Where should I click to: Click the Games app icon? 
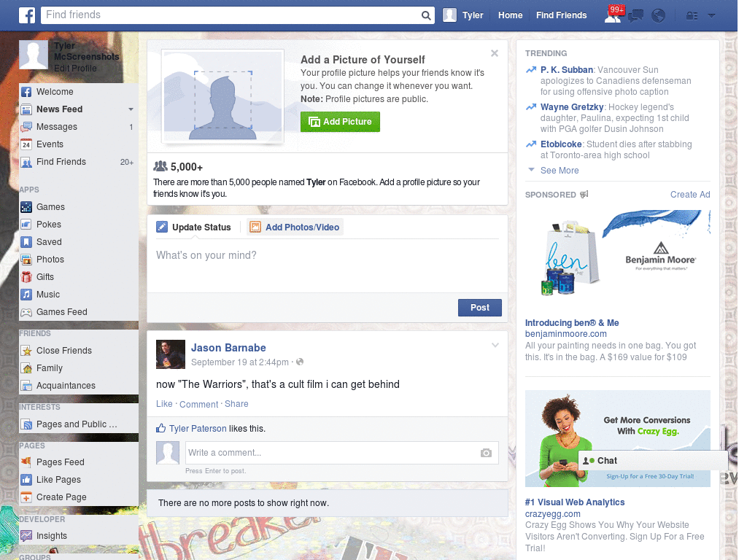coord(26,207)
